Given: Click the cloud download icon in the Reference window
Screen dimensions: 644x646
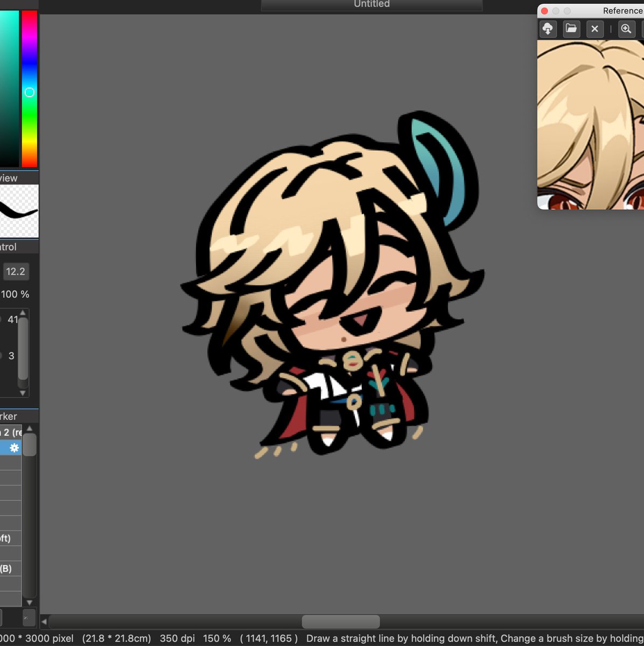Looking at the screenshot, I should pos(548,29).
